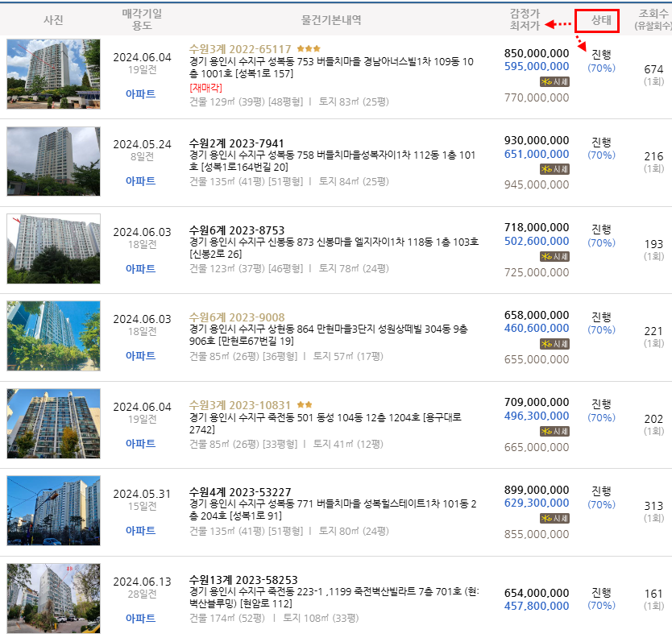Click market price 770,000,000
Viewport: 672px width, 642px height.
point(537,97)
